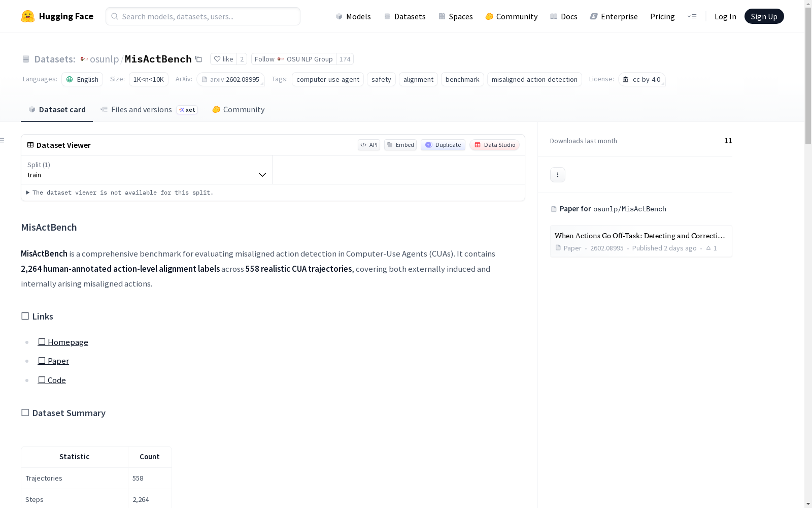Open the three-dot options menu in sidebar

pyautogui.click(x=558, y=175)
